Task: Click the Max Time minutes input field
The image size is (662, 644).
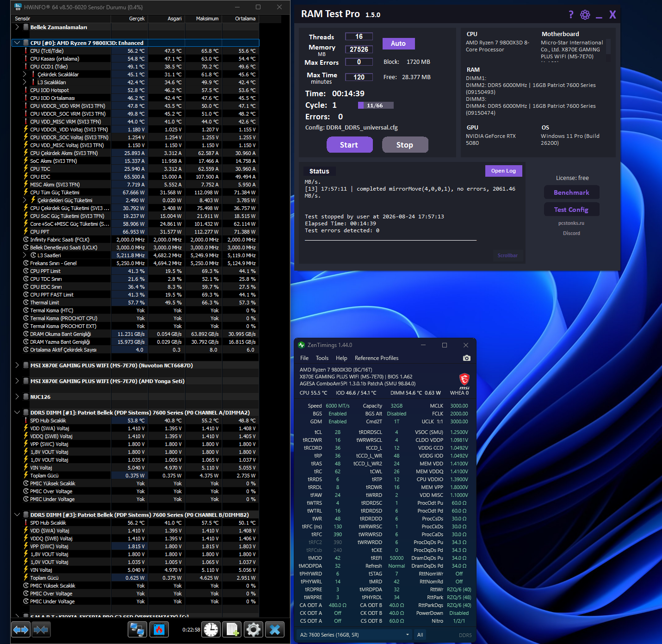Action: point(359,77)
